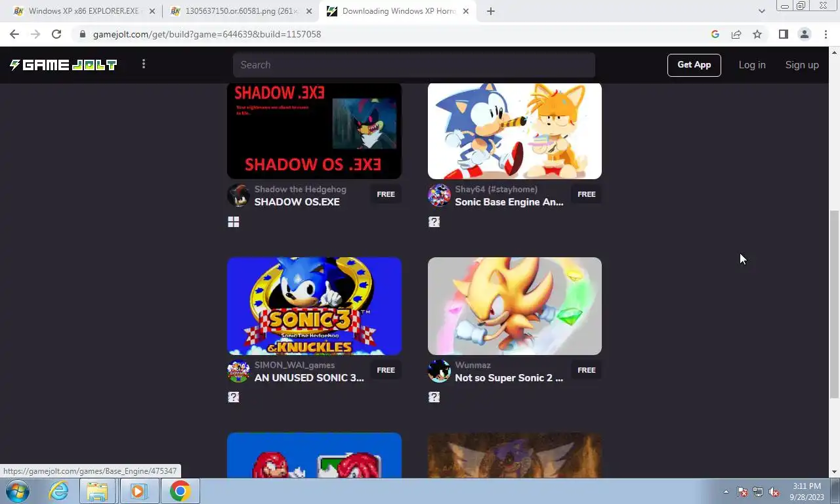The width and height of the screenshot is (840, 504).
Task: Open the Not so Super Sonic 2 thumbnail
Action: click(x=514, y=306)
